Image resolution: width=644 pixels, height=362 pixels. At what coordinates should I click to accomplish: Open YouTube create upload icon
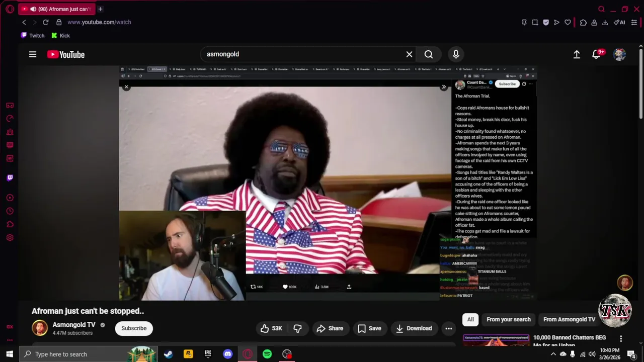point(577,54)
